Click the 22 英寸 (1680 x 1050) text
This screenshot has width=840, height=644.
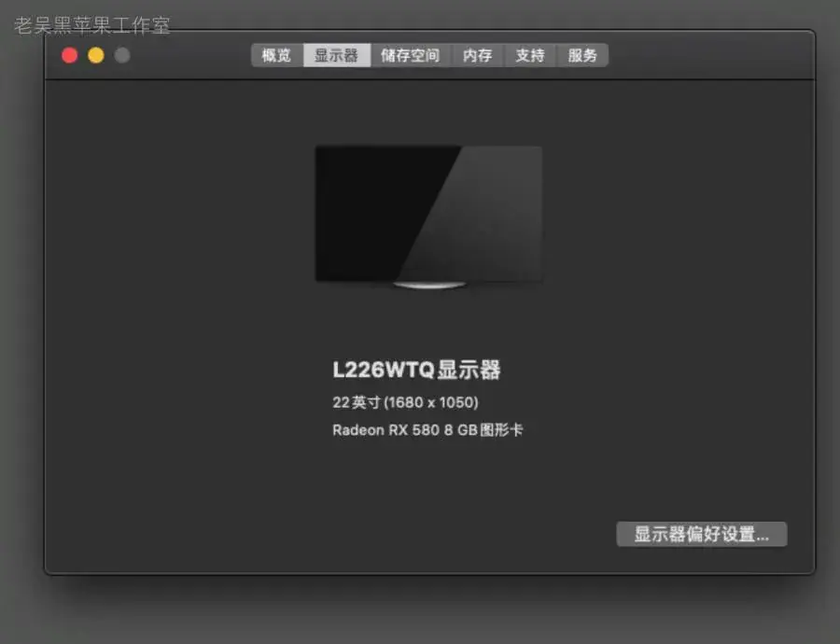405,402
